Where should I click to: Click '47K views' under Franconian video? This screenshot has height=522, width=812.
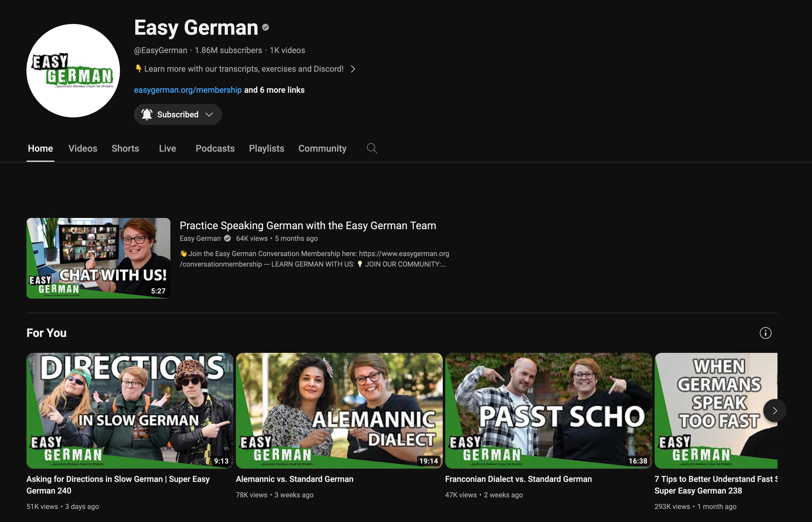(x=461, y=495)
